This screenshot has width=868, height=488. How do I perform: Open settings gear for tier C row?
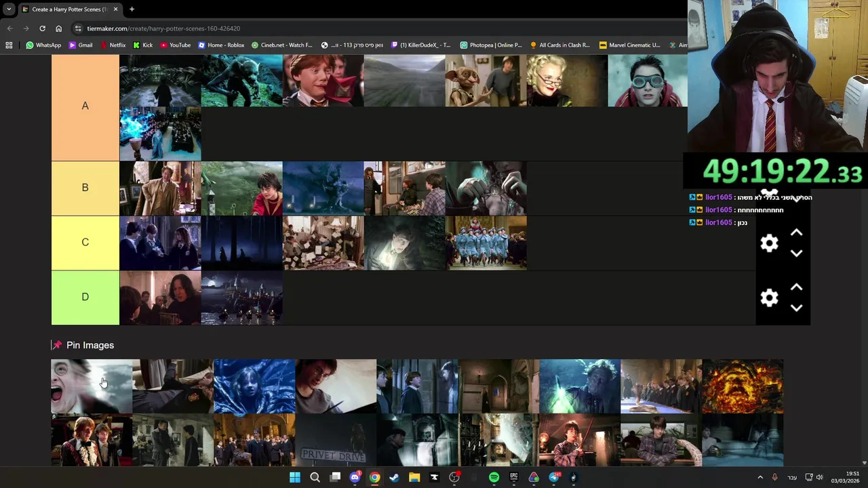tap(769, 243)
